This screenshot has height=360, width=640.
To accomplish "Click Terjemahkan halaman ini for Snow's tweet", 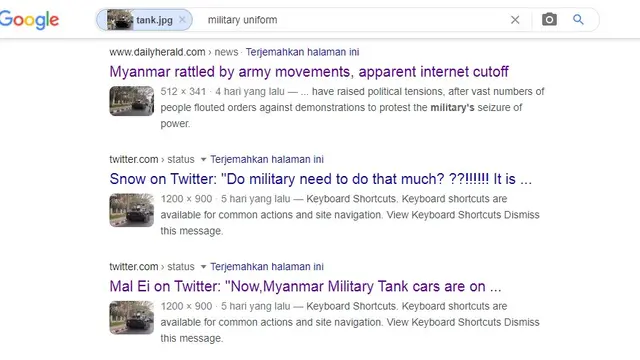I will (267, 159).
